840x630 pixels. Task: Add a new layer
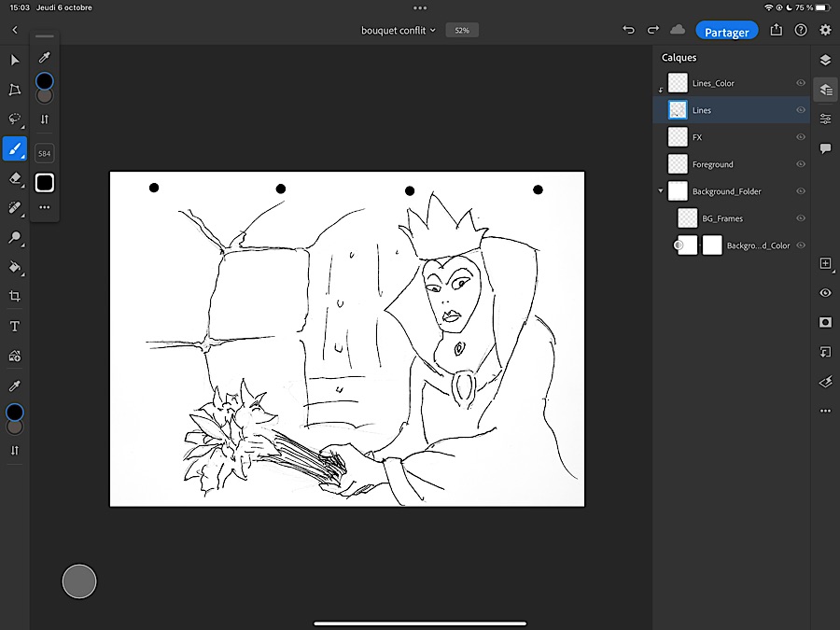(826, 263)
